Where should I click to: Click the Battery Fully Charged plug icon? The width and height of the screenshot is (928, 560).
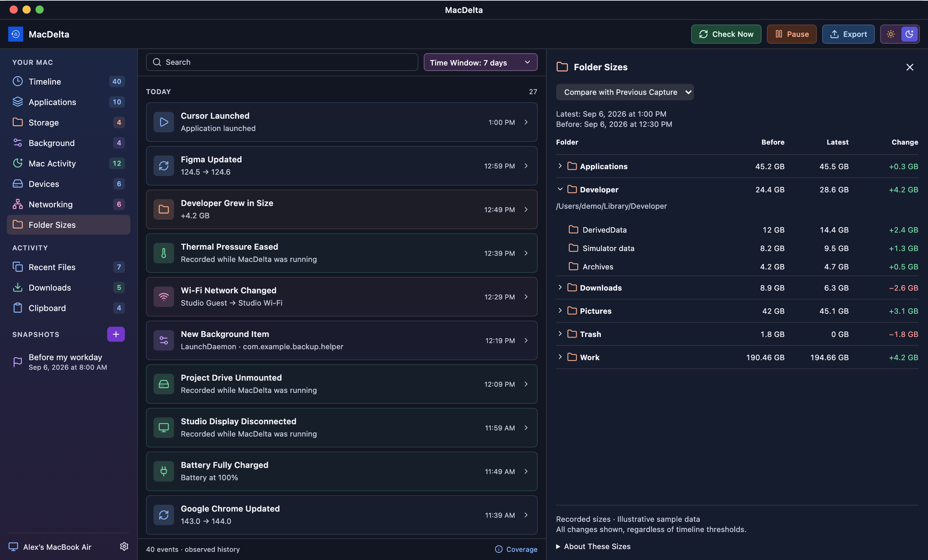click(163, 471)
